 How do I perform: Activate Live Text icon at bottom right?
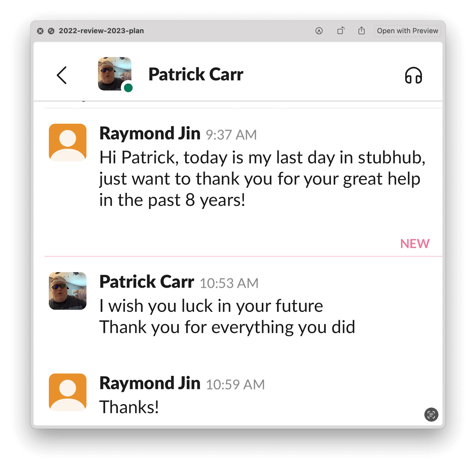click(x=431, y=415)
